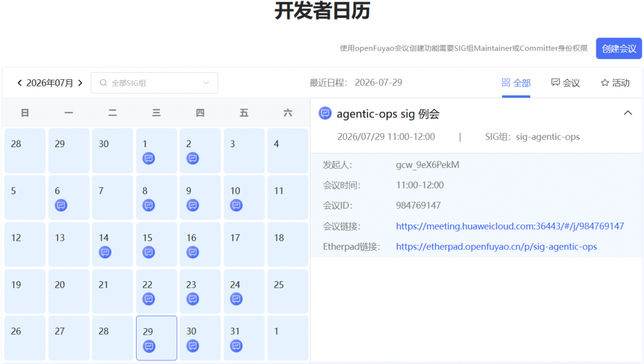The width and height of the screenshot is (644, 364).
Task: Open the meeting icon on July 22
Action: (x=148, y=299)
